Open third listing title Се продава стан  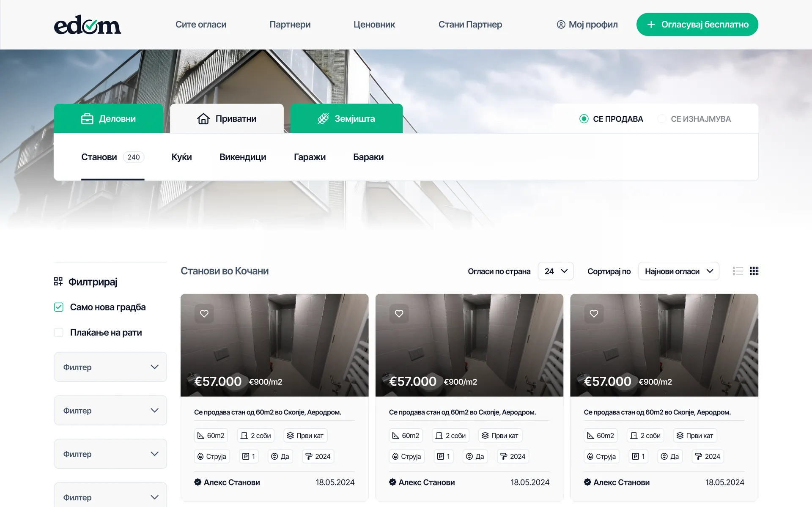(657, 412)
